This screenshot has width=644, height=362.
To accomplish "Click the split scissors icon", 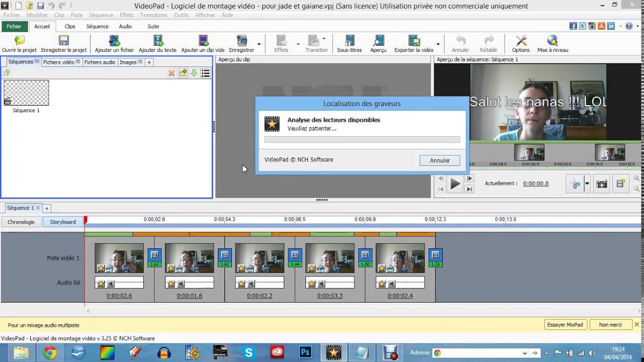I will [x=575, y=185].
